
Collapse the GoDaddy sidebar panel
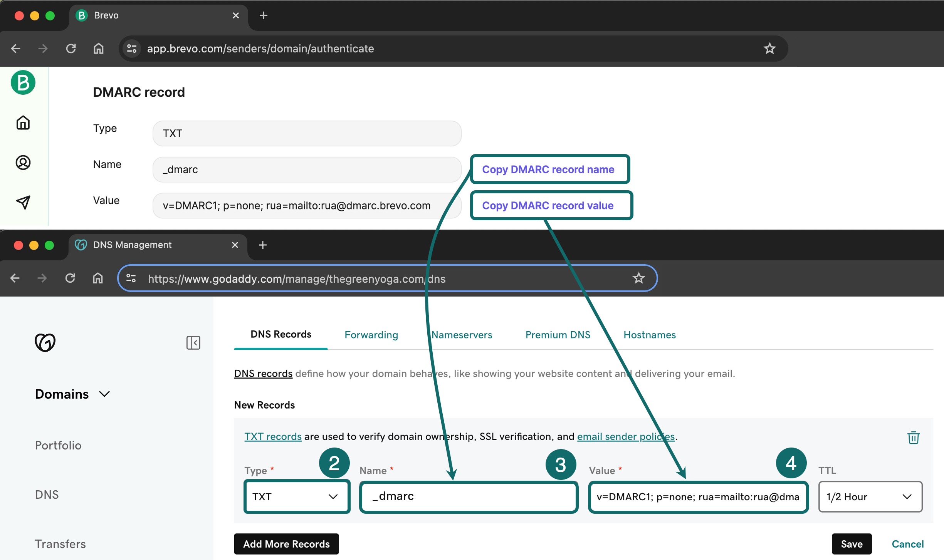click(x=193, y=342)
